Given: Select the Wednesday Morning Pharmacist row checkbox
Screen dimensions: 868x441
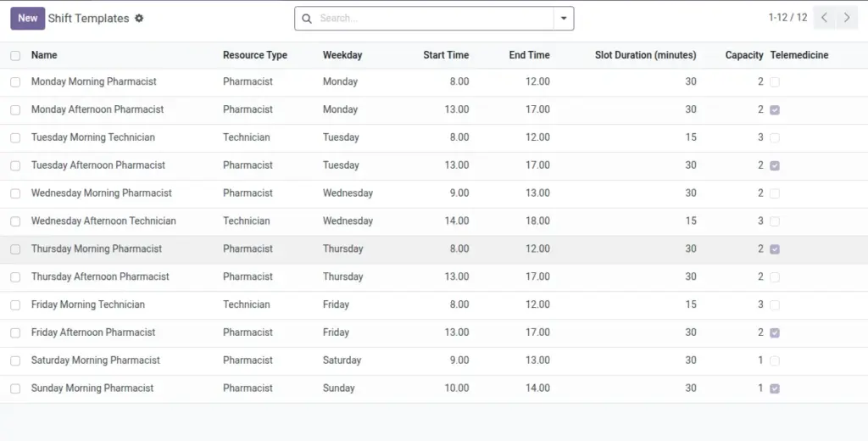Looking at the screenshot, I should (15, 193).
